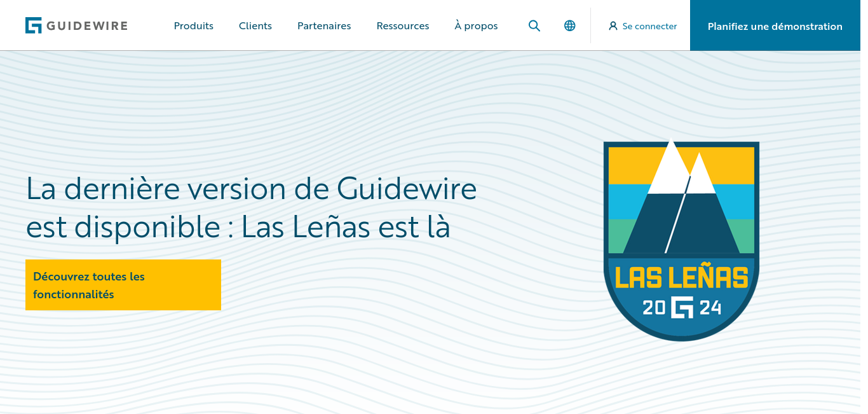Viewport: 868px width, 414px height.
Task: Open the Clients menu
Action: [255, 25]
